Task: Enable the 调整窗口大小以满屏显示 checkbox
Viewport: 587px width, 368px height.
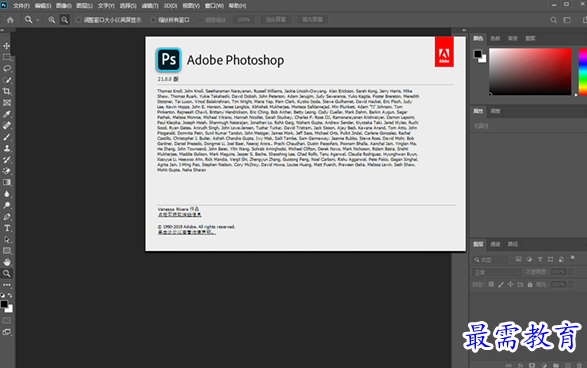Action: click(x=79, y=20)
